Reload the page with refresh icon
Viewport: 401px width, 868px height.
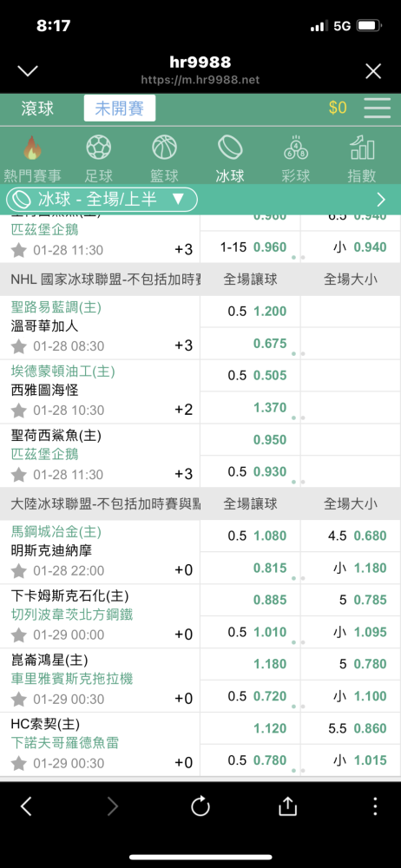coord(200,806)
